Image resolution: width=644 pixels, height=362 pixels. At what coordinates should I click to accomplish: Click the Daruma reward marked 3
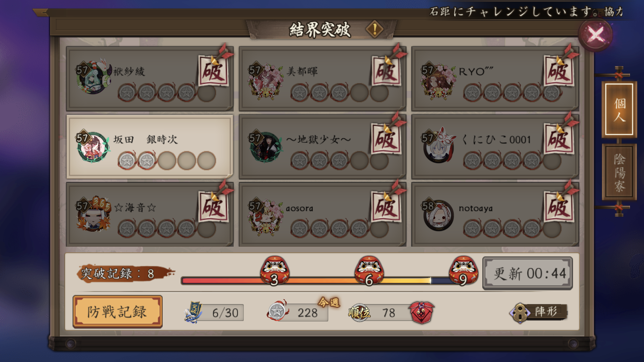tap(274, 271)
